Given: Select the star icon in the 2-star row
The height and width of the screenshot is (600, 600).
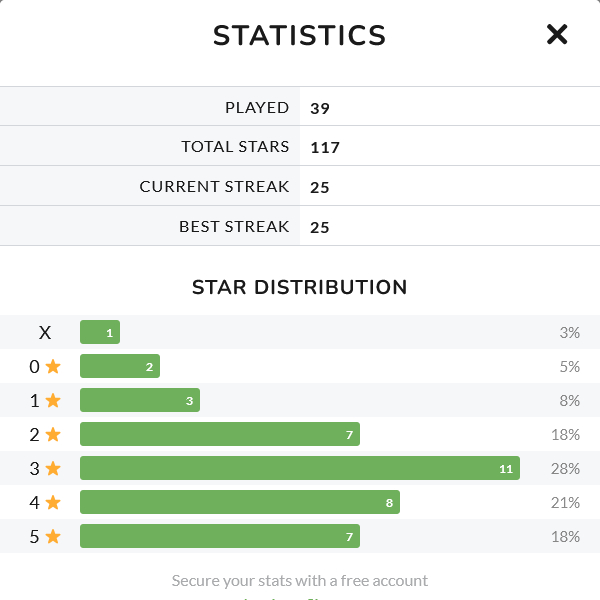Looking at the screenshot, I should click(x=53, y=435).
